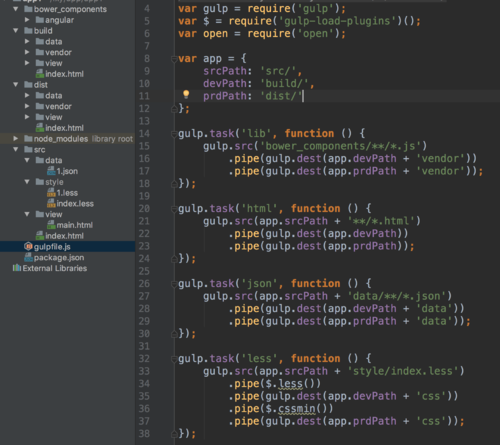Collapse the style folder arrow

27,182
